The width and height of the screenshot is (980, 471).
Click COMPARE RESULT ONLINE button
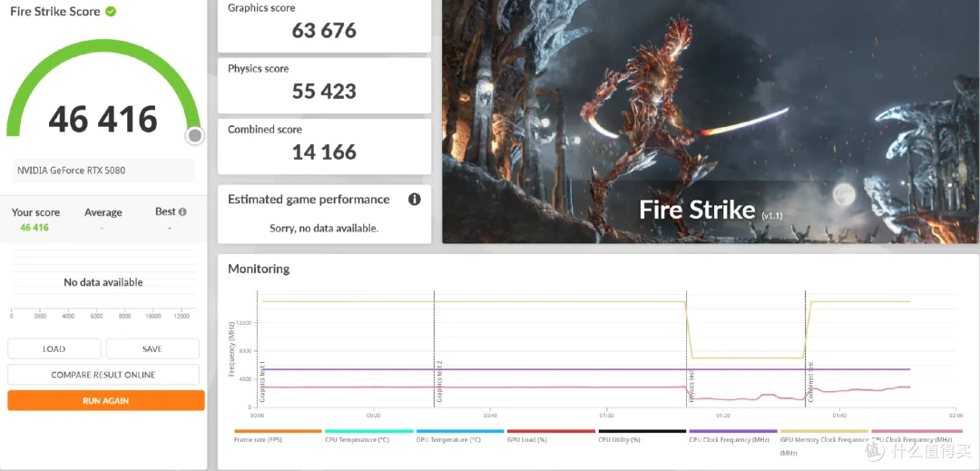[x=103, y=374]
